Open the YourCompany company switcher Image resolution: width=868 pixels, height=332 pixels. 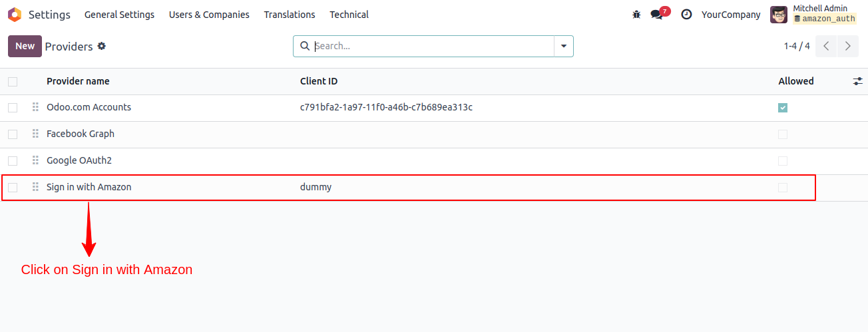[x=731, y=14]
